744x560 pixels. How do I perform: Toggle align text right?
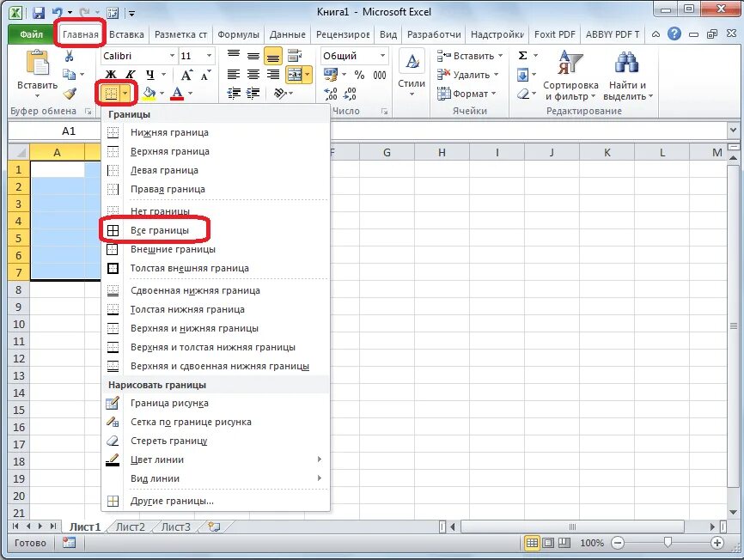273,75
